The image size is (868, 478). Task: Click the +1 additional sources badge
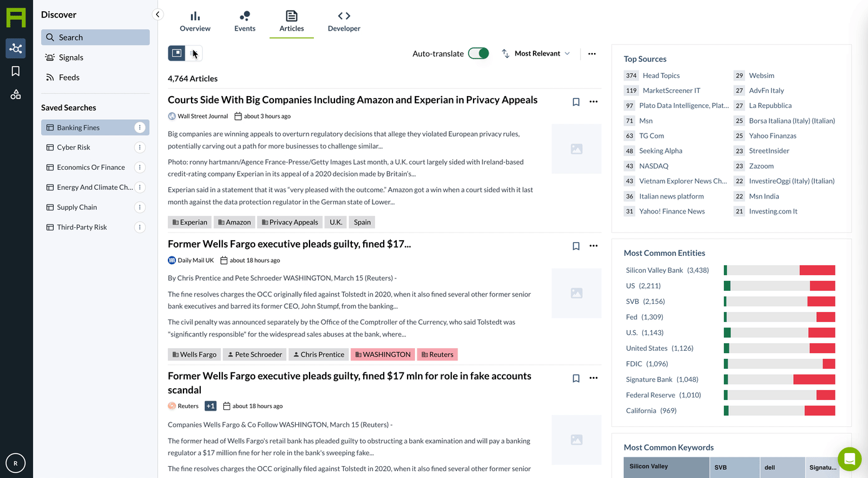click(210, 406)
